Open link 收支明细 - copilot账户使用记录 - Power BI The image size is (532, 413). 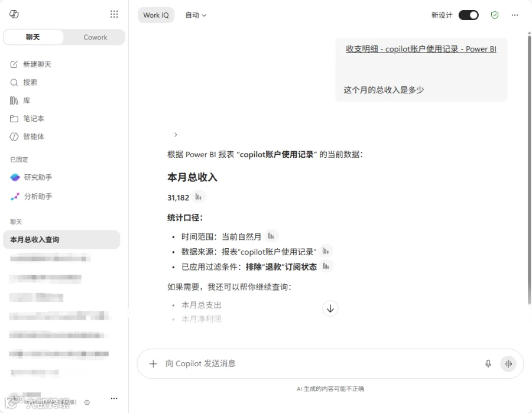pos(421,49)
